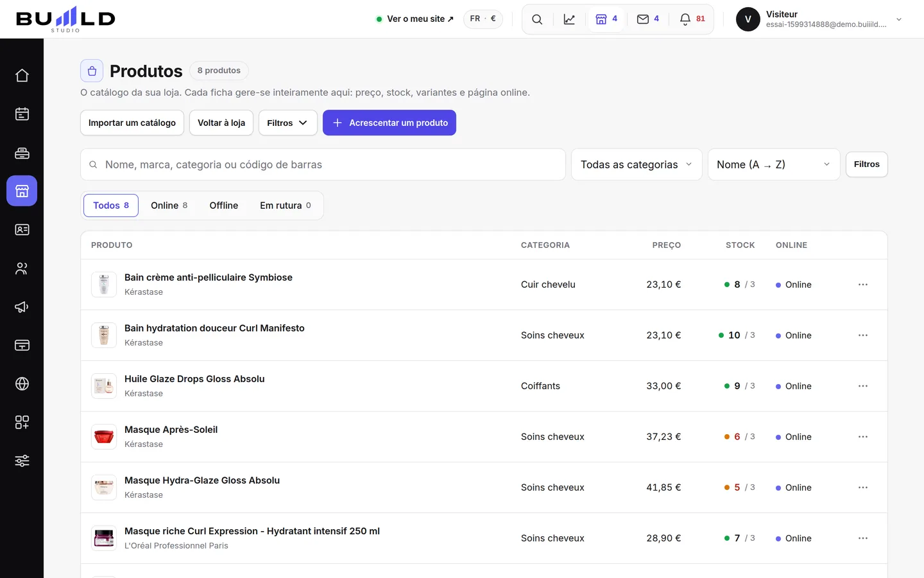Open product Bain hydratation douceur Curl Manifesto
The height and width of the screenshot is (578, 924).
(x=214, y=328)
